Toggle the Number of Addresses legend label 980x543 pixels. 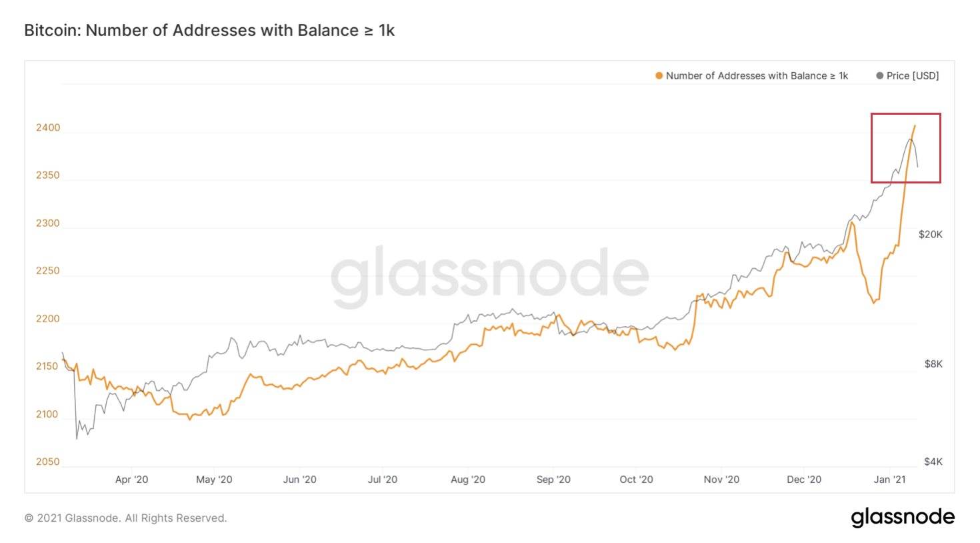click(x=757, y=76)
